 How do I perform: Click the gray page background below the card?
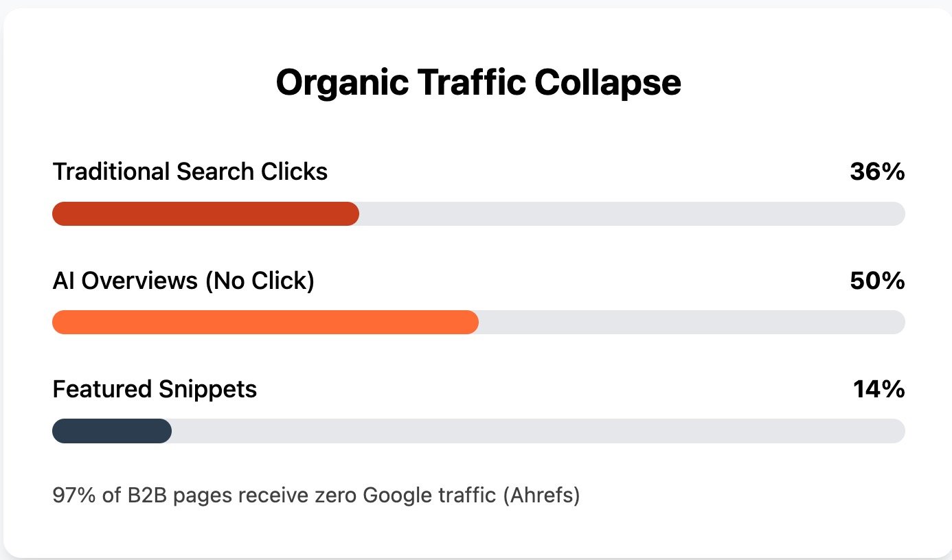[476, 559]
